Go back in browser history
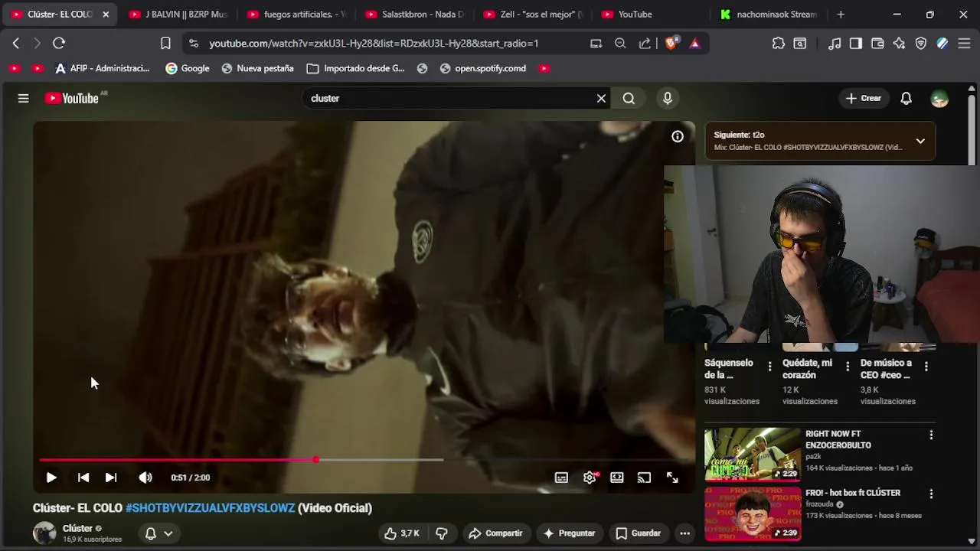 [16, 44]
